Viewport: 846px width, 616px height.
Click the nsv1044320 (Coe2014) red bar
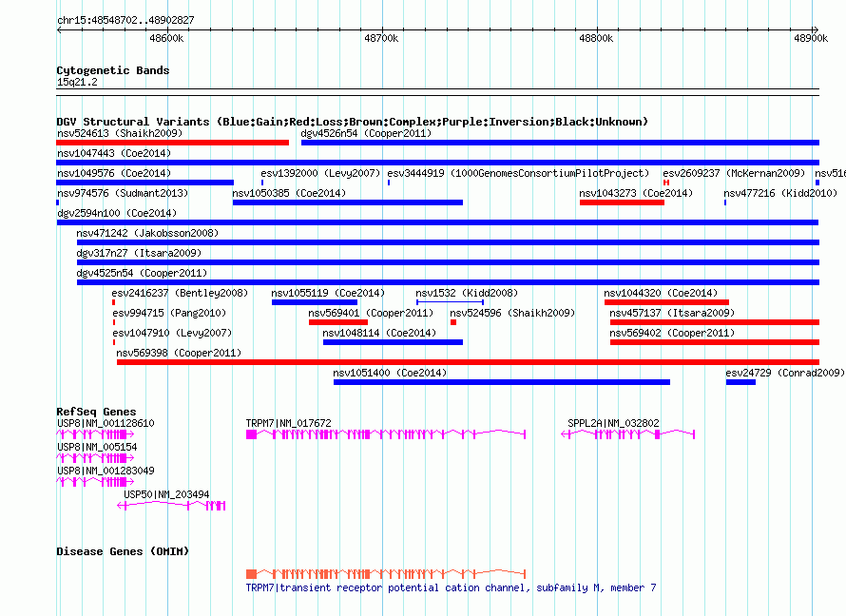(x=667, y=302)
